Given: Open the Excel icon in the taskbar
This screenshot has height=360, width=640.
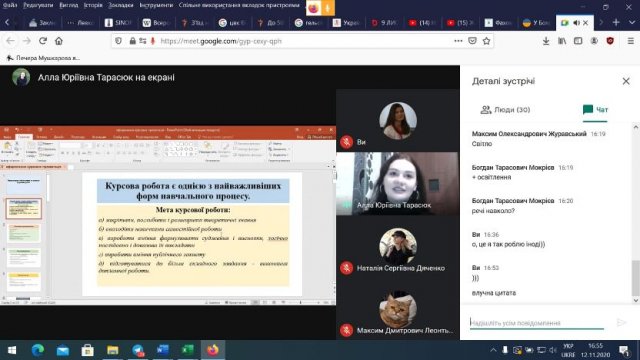Looking at the screenshot, I should pyautogui.click(x=188, y=350).
